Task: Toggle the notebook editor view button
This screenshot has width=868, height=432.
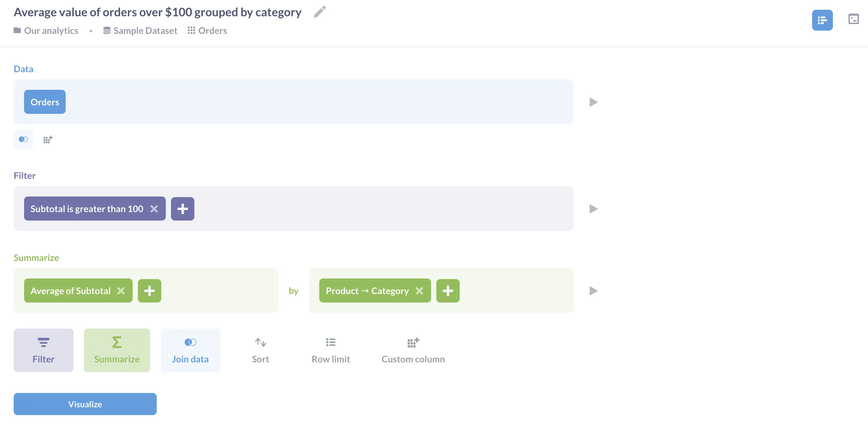Action: 822,20
